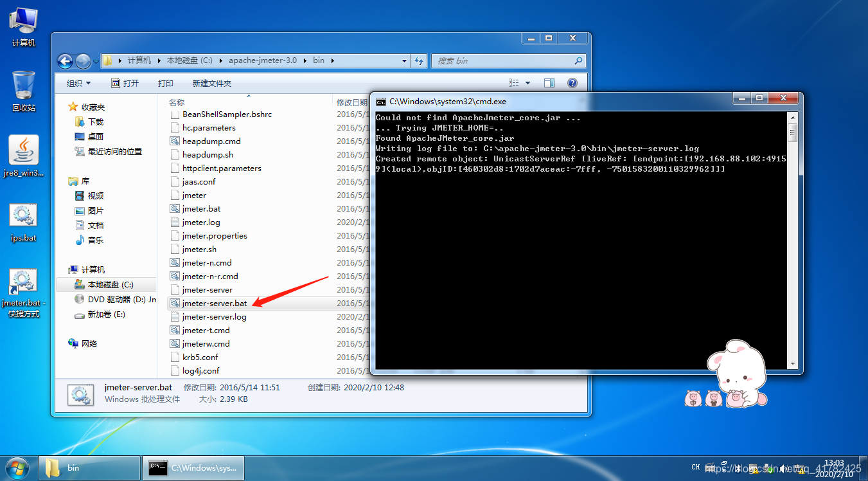This screenshot has height=481, width=868.
Task: Select the jmeter-n-r.cmd file icon
Action: click(174, 276)
